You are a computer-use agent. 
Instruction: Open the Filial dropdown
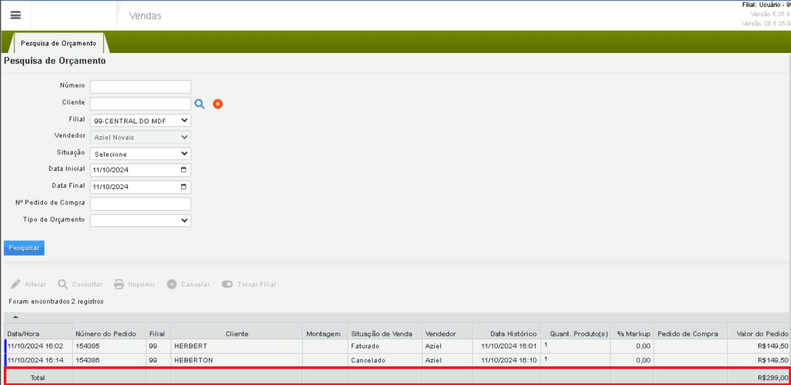(x=140, y=121)
